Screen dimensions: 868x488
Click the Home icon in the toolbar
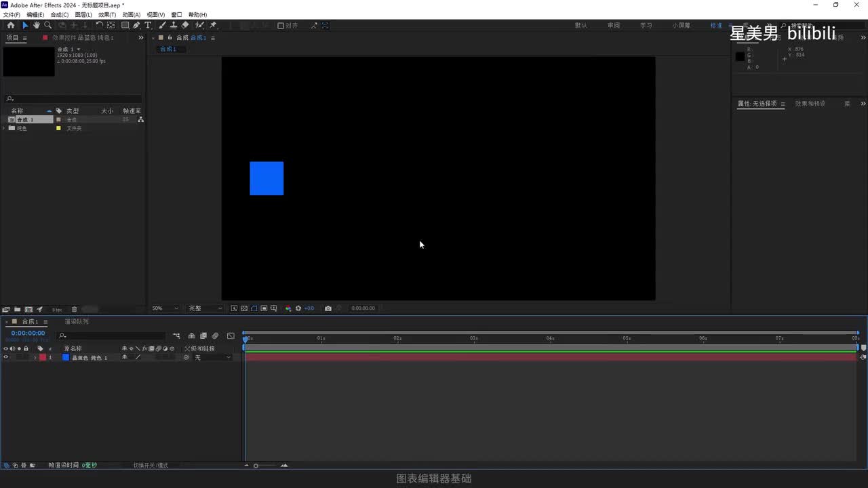click(x=11, y=25)
